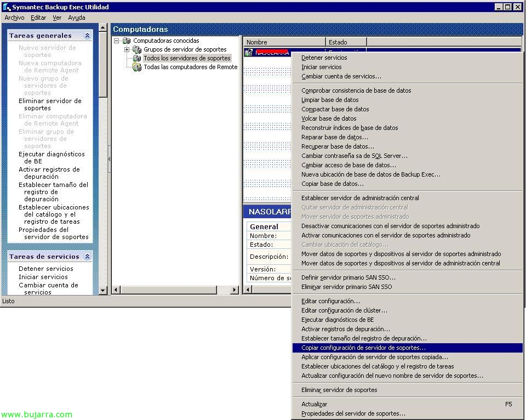This screenshot has width=526, height=420.
Task: Choose Nueva ubicación de base de datos de Backup Exec…
Action: point(407,174)
